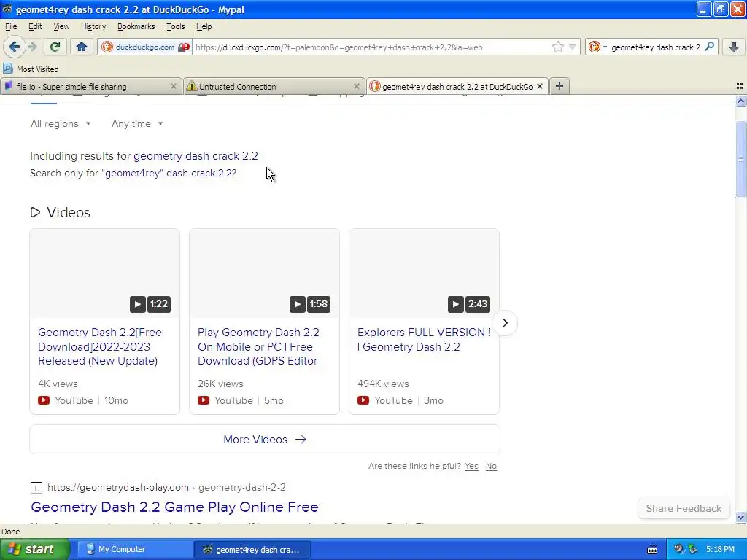Open geometry dash crack 2.2 suggestion link
The image size is (747, 560).
click(x=196, y=156)
